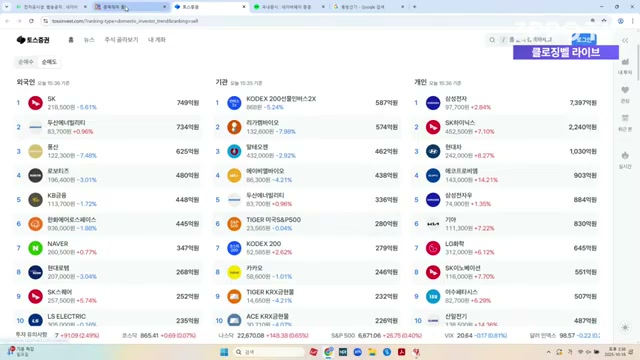This screenshot has width=640, height=360.
Task: Show hidden system tray icons
Action: pos(549,352)
